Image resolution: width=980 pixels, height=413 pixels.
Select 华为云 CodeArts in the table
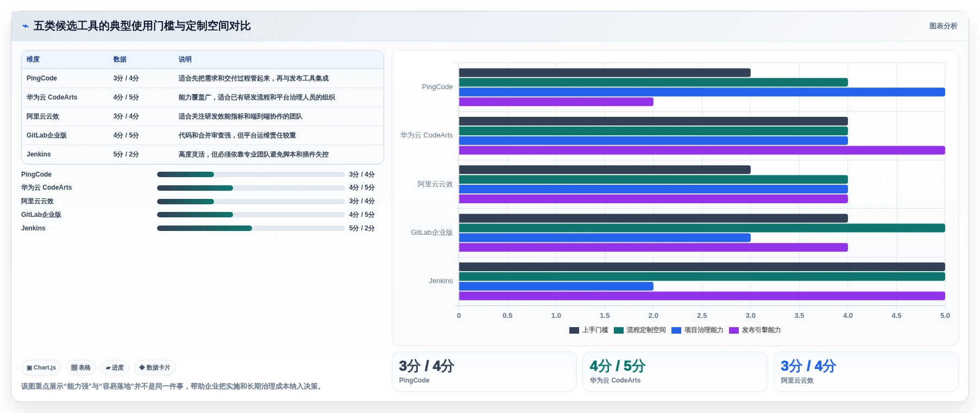point(52,97)
